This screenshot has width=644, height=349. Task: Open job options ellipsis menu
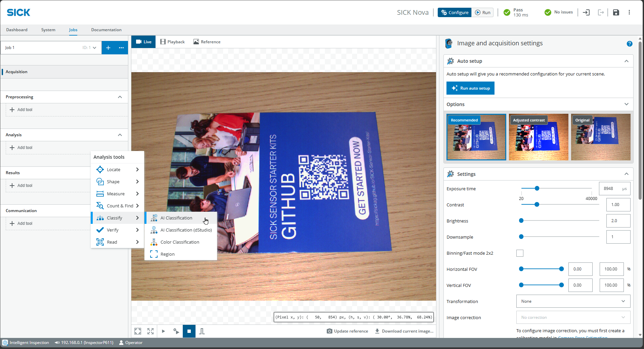click(x=121, y=48)
